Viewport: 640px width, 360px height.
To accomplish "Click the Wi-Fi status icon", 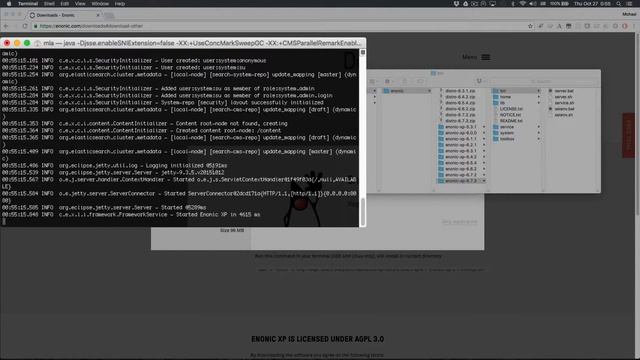I will click(522, 4).
